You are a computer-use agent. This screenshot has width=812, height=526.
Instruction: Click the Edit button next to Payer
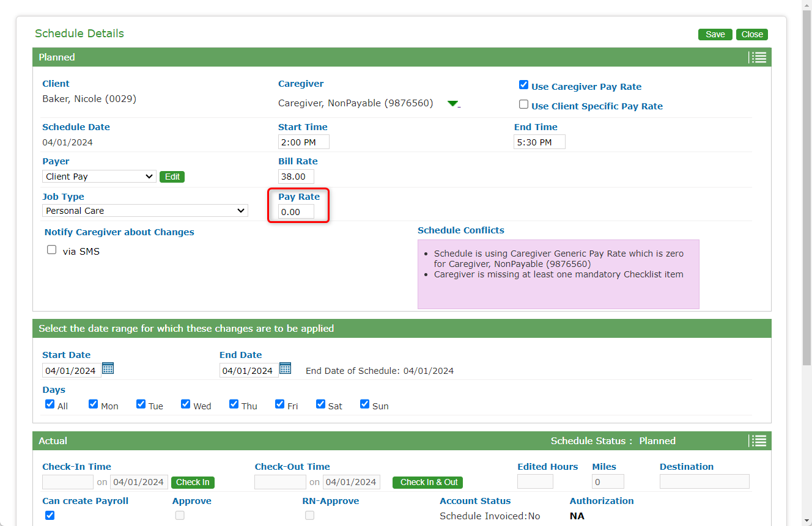pyautogui.click(x=172, y=177)
